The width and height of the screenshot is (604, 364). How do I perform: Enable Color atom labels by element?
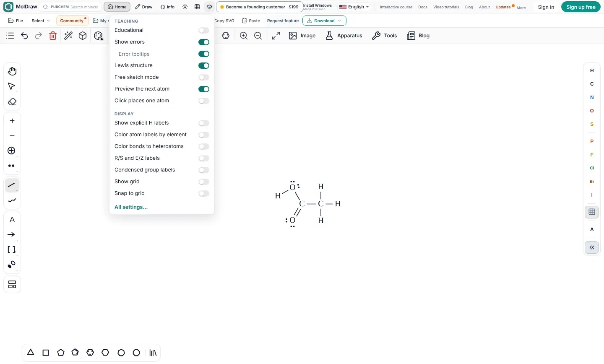pos(204,135)
